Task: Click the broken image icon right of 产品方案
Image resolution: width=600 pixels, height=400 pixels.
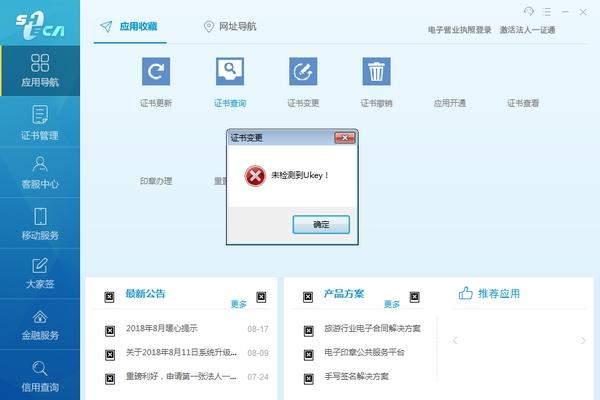Action: pyautogui.click(x=414, y=297)
